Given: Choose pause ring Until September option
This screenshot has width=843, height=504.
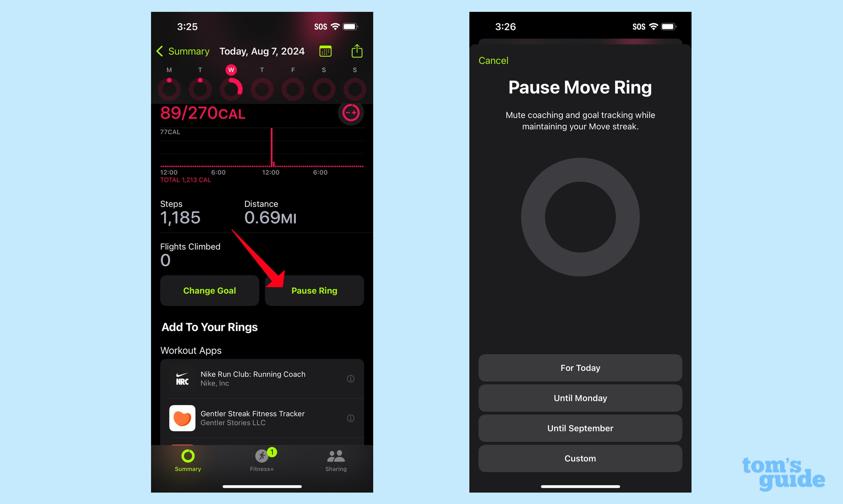Looking at the screenshot, I should click(580, 428).
